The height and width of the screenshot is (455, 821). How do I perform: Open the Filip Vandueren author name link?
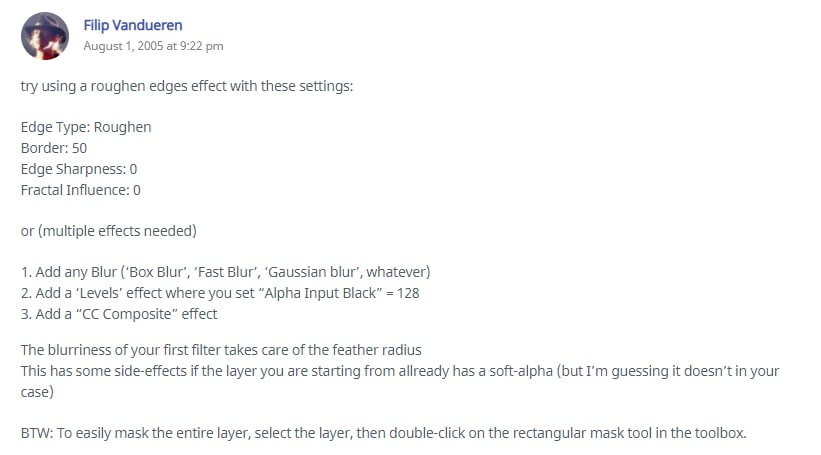tap(133, 25)
